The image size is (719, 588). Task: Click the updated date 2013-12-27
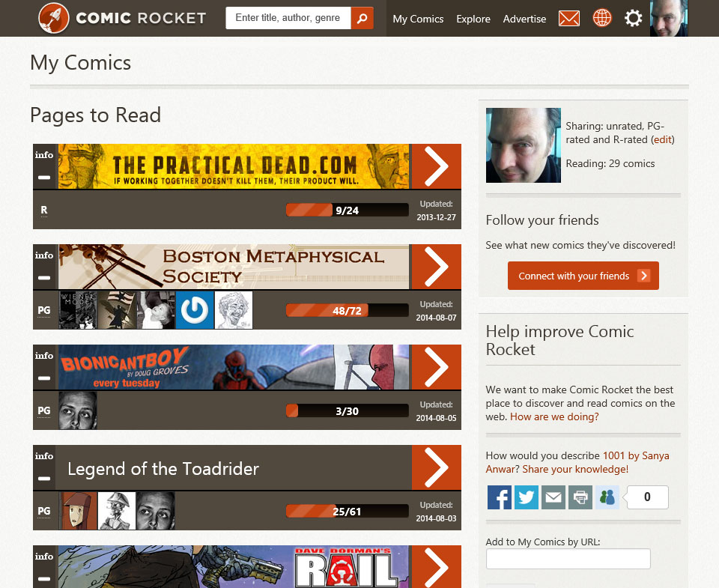pyautogui.click(x=436, y=217)
